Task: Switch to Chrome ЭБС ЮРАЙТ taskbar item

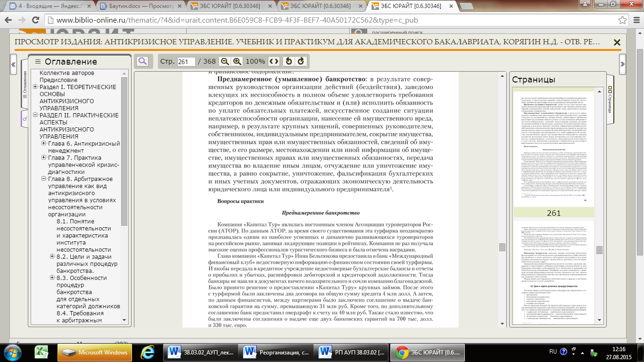Action: [x=428, y=352]
